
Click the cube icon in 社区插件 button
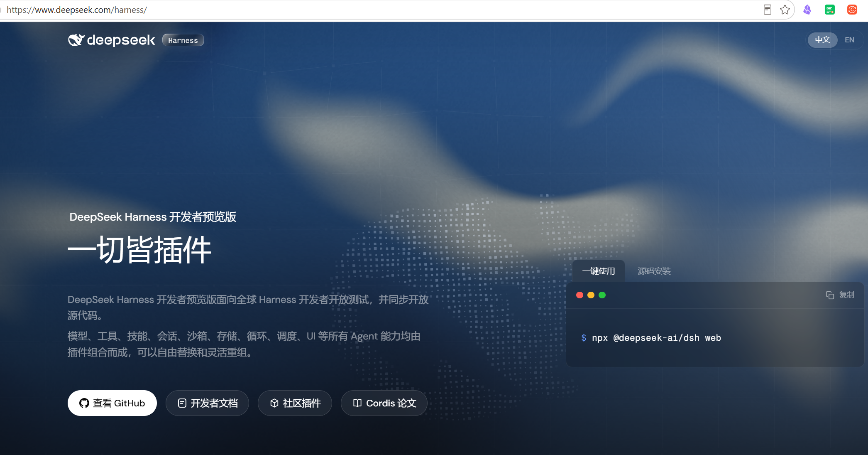pyautogui.click(x=274, y=403)
